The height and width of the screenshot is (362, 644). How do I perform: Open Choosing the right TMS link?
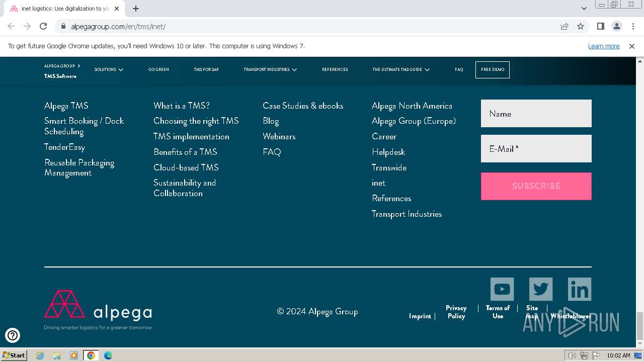196,121
